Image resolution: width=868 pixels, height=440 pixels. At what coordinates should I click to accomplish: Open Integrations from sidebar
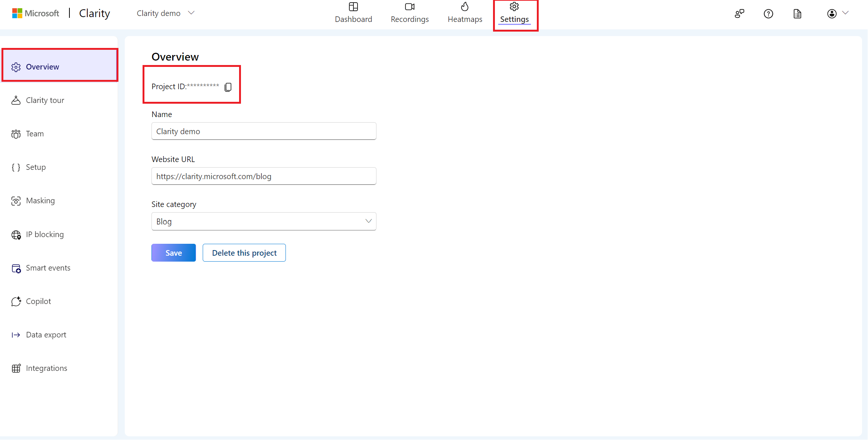[x=46, y=368]
